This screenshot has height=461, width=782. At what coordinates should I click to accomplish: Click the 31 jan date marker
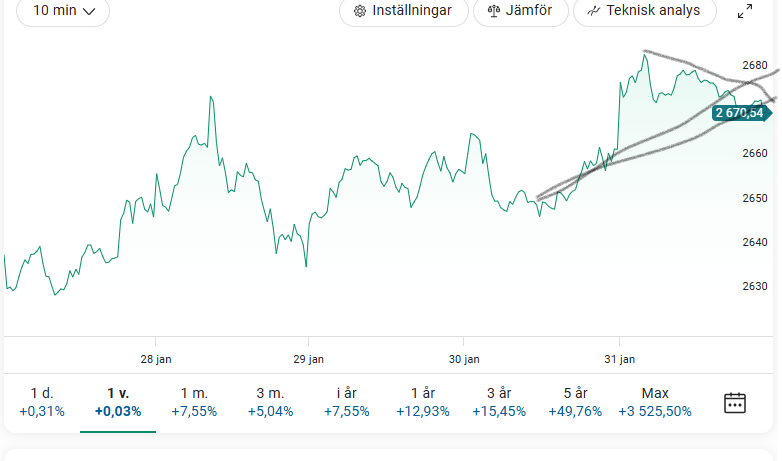pyautogui.click(x=621, y=358)
